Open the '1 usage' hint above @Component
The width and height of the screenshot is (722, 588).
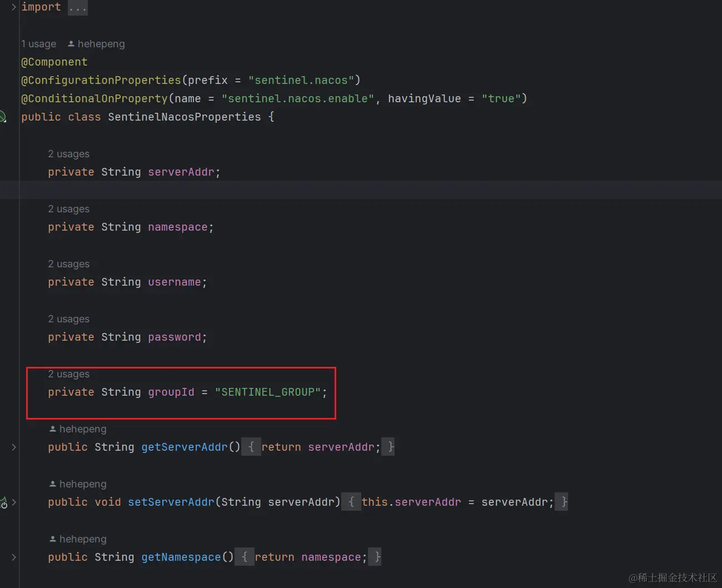(38, 44)
